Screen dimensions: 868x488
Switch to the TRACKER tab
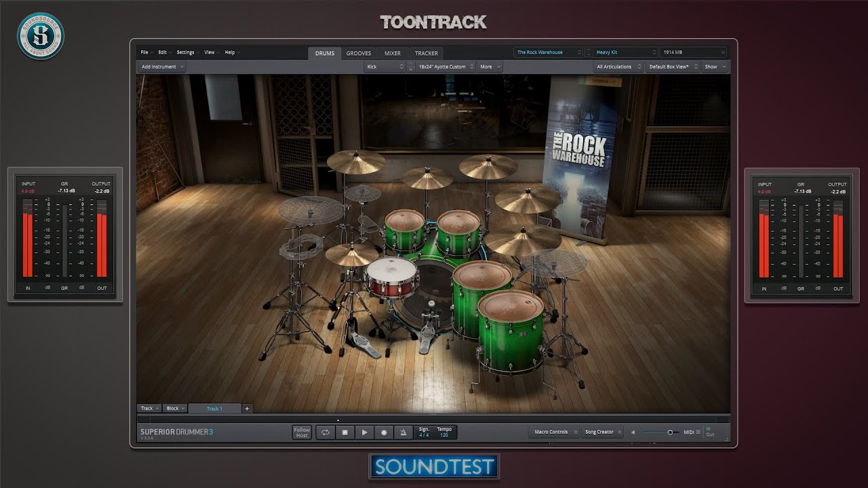click(x=427, y=53)
